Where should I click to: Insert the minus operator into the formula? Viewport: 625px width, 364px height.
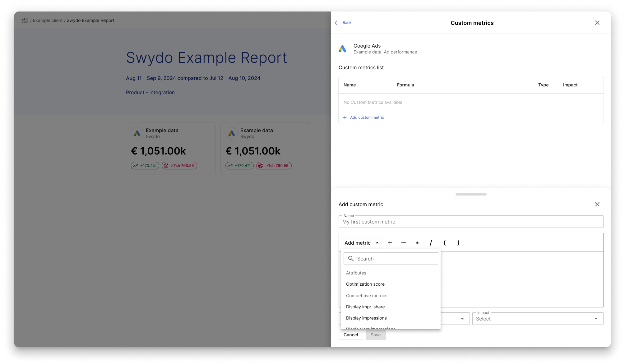tap(404, 243)
